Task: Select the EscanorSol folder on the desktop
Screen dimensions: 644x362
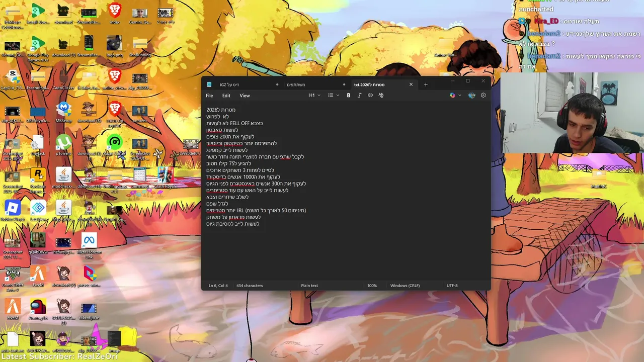Action: click(x=38, y=79)
